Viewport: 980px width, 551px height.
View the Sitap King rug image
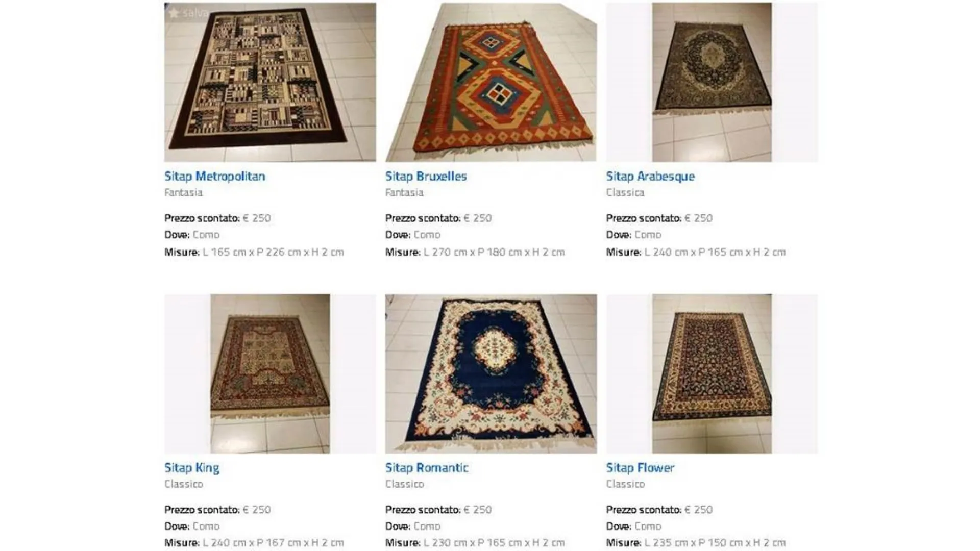270,373
